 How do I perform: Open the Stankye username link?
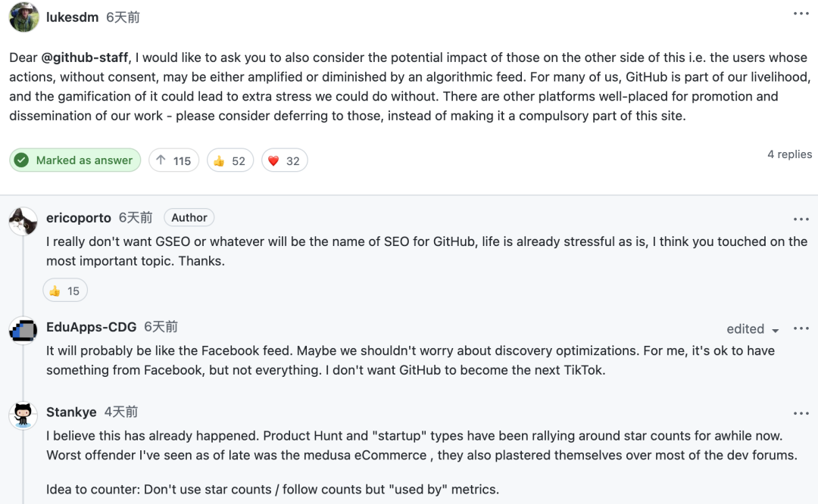[71, 412]
